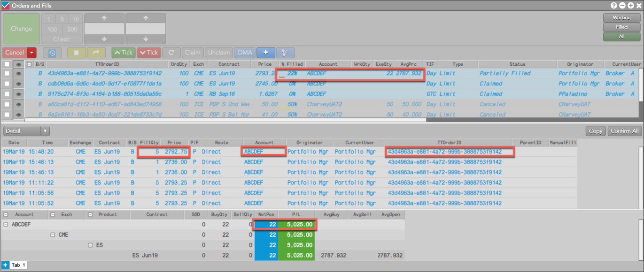Image resolution: width=644 pixels, height=272 pixels.
Task: Click the FillQty column header
Action: point(150,142)
